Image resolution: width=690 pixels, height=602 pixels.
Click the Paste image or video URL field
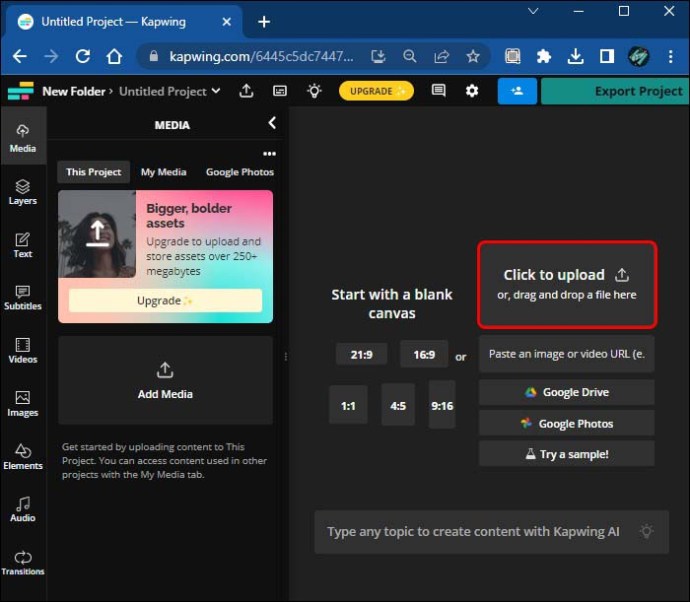point(566,354)
